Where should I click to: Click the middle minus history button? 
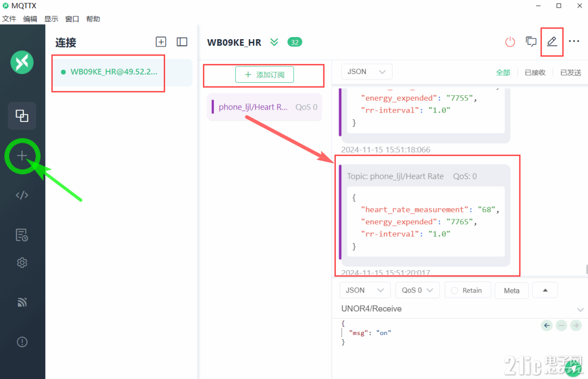coord(561,325)
